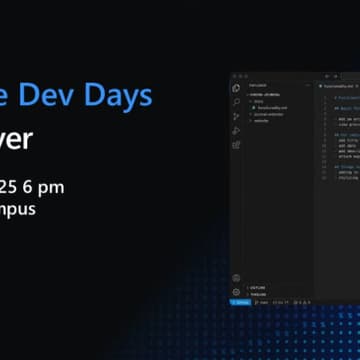Image resolution: width=360 pixels, height=360 pixels.
Task: Click the 'Dev Days' headline text
Action: 85,96
